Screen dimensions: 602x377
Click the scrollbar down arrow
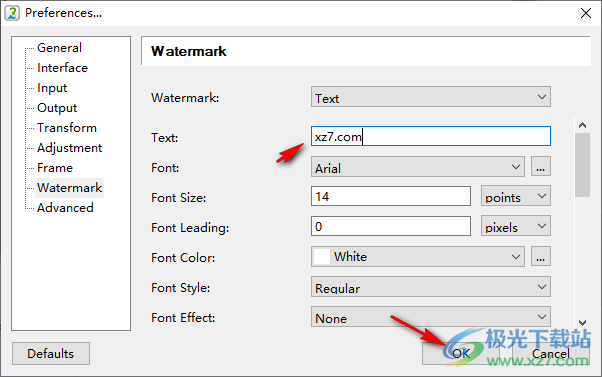(x=582, y=322)
